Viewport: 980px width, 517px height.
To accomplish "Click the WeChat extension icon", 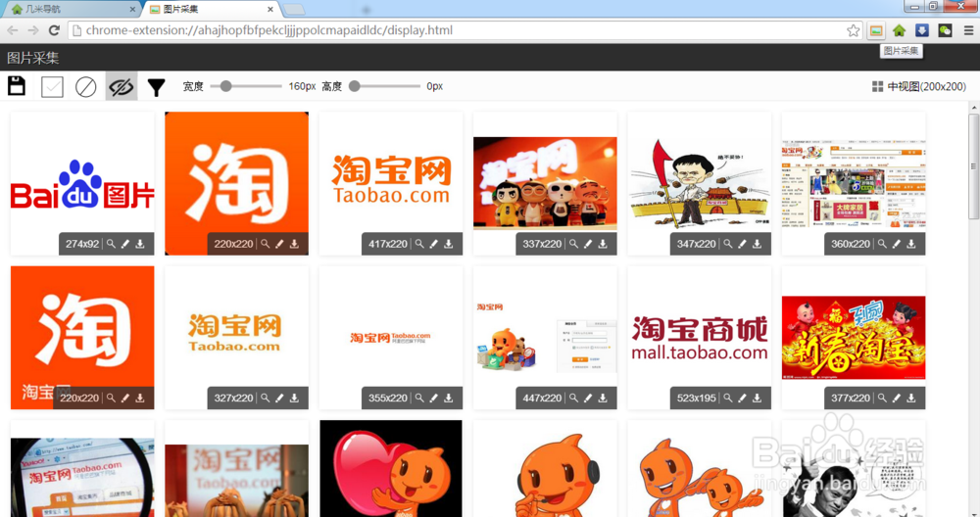I will pos(945,30).
